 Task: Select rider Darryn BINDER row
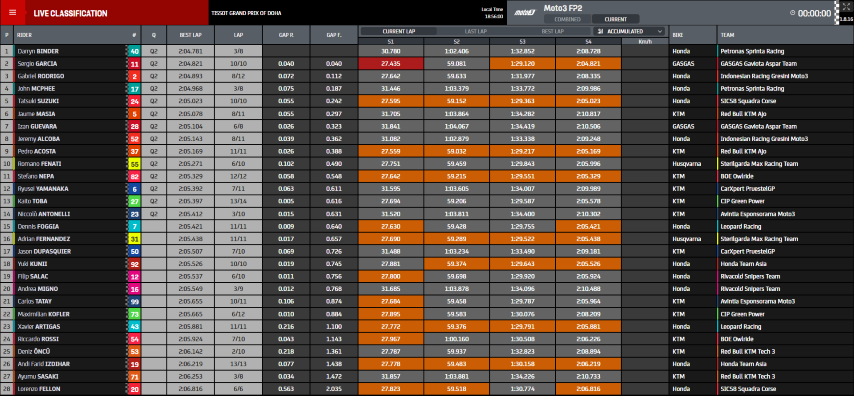[427, 51]
